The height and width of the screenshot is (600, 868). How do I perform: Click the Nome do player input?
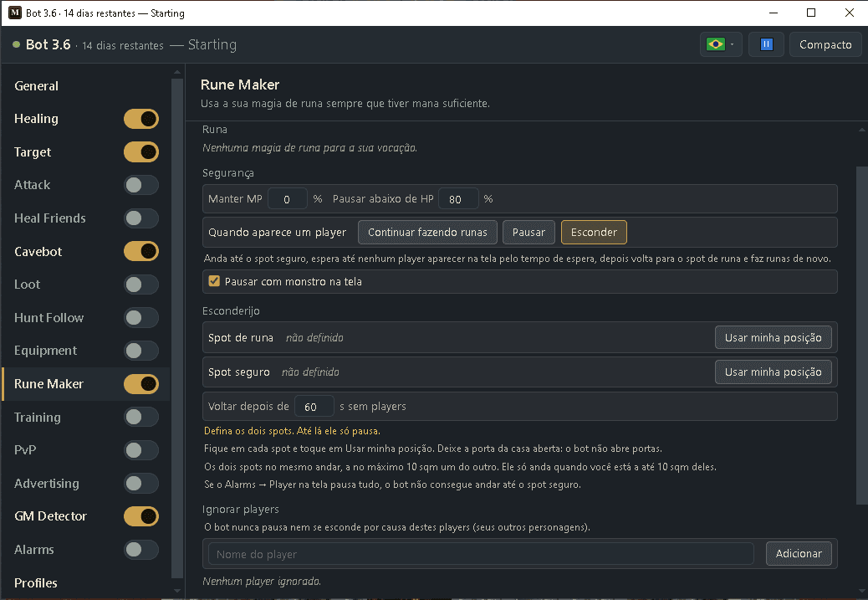point(481,554)
